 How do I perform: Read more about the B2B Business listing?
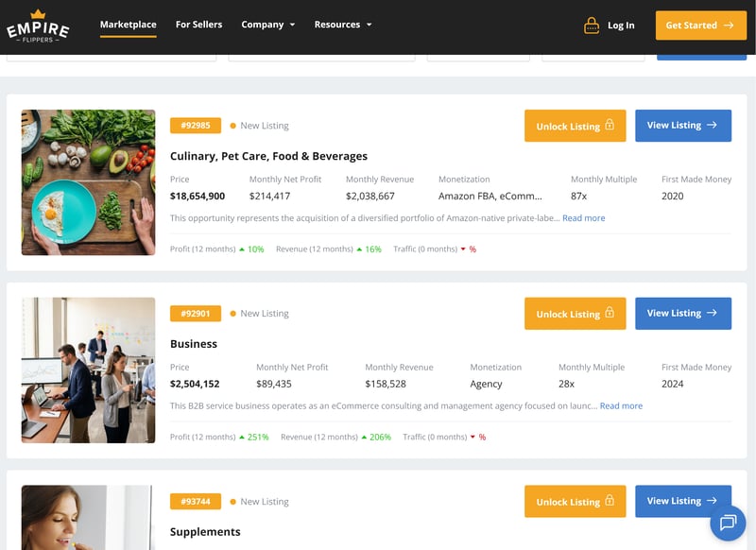point(621,406)
